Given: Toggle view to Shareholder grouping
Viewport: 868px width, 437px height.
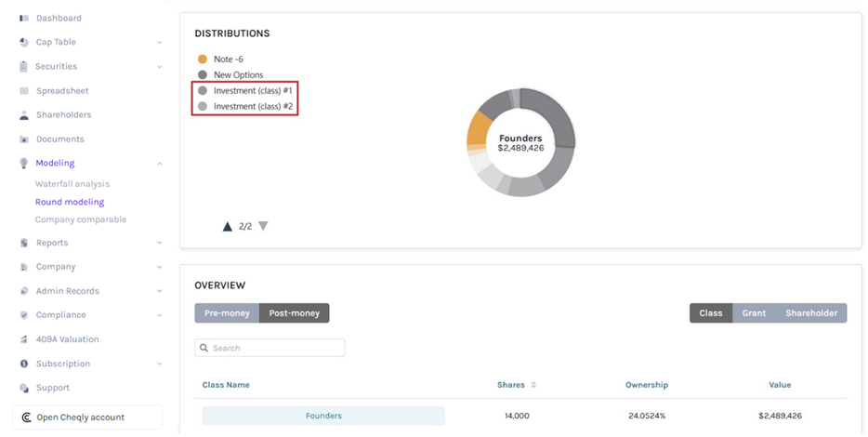Looking at the screenshot, I should 810,313.
